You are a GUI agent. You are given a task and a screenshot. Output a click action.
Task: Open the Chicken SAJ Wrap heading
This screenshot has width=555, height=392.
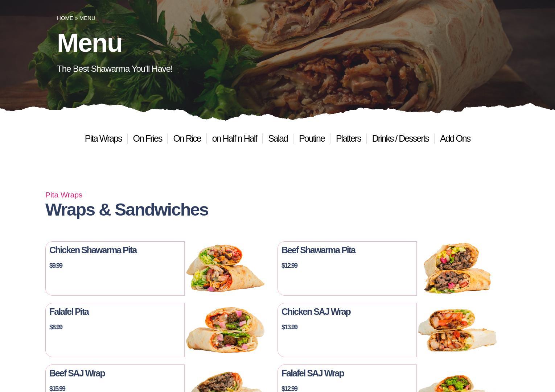pos(316,312)
